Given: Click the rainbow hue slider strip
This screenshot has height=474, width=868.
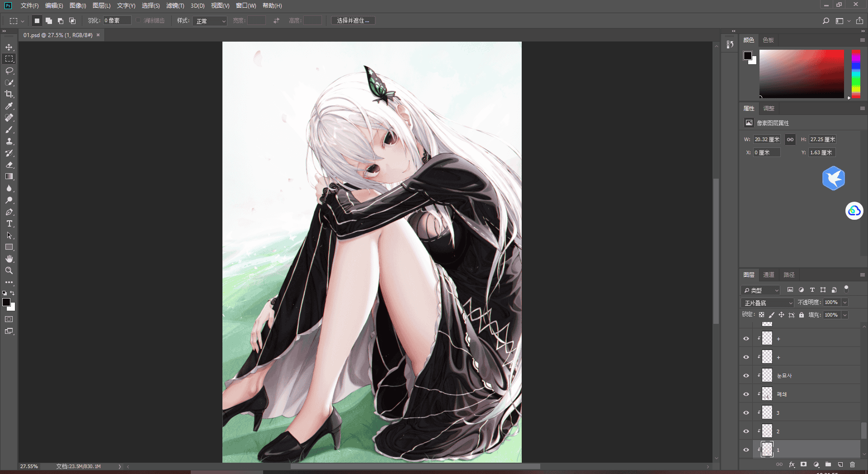Looking at the screenshot, I should point(856,74).
